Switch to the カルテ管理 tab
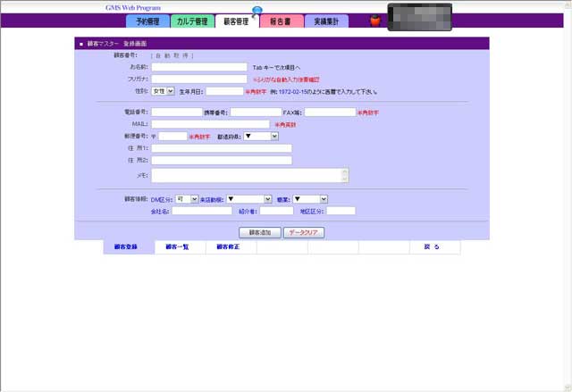This screenshot has width=572, height=392. pos(192,21)
